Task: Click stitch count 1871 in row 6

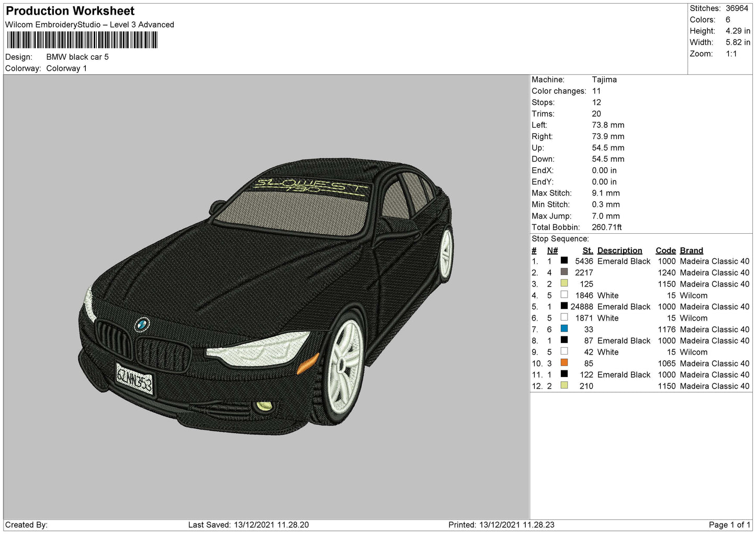Action: 584,318
